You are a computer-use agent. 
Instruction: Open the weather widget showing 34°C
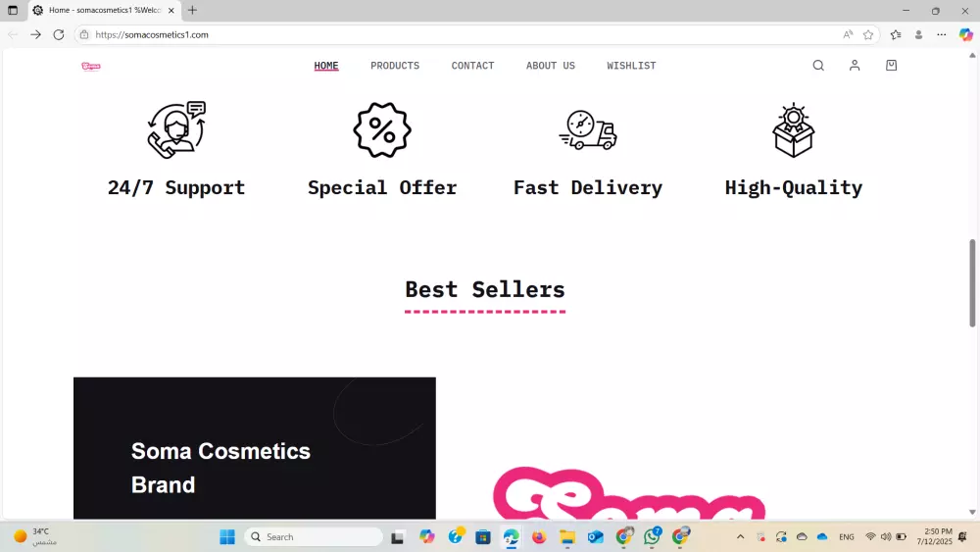(x=35, y=536)
